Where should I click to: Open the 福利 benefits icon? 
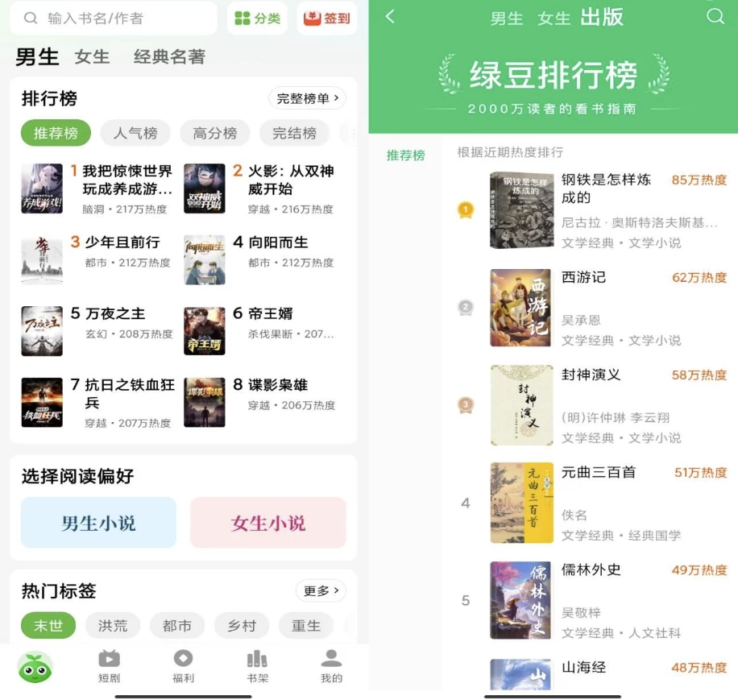[183, 659]
